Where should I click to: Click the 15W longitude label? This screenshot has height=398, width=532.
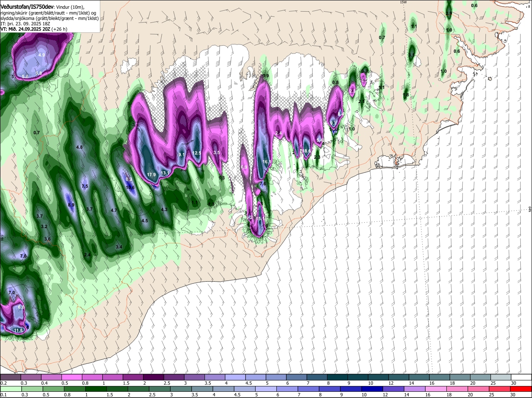pos(403,2)
